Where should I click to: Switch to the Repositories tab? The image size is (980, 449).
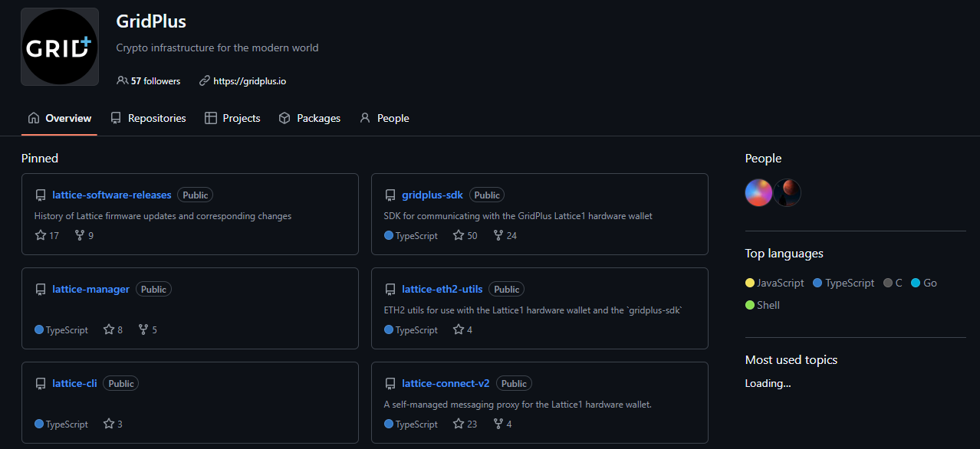[x=148, y=118]
